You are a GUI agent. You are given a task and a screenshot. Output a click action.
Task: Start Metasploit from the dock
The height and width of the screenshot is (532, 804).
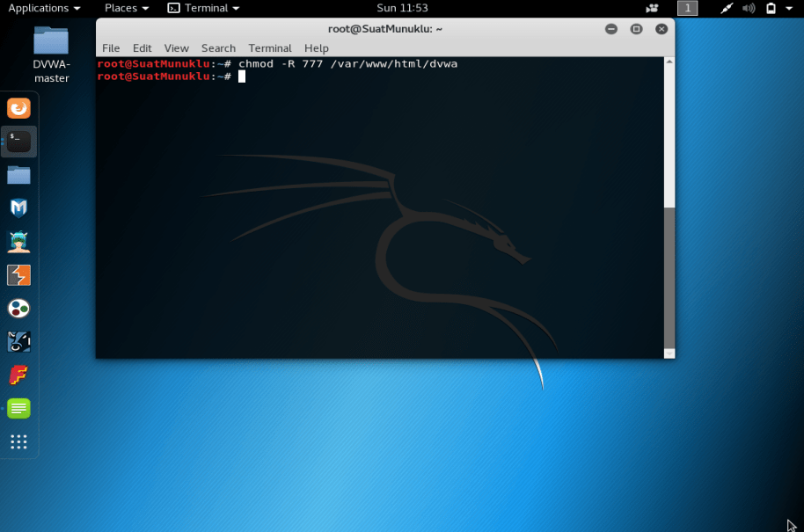(19, 208)
